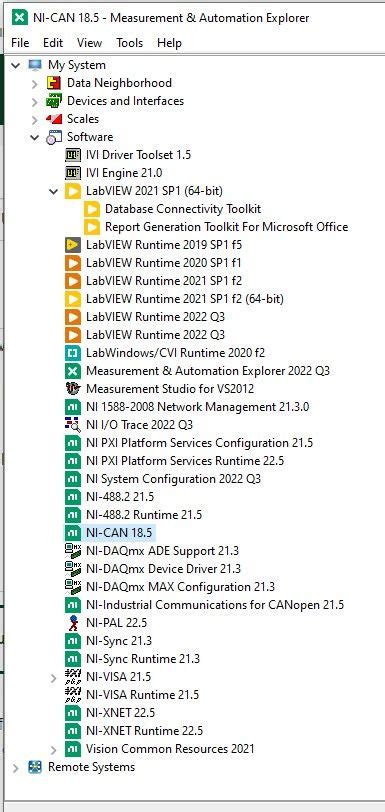This screenshot has width=385, height=812.
Task: Click the Measurement & Automation Explorer 2022 Q3 icon
Action: 73,371
